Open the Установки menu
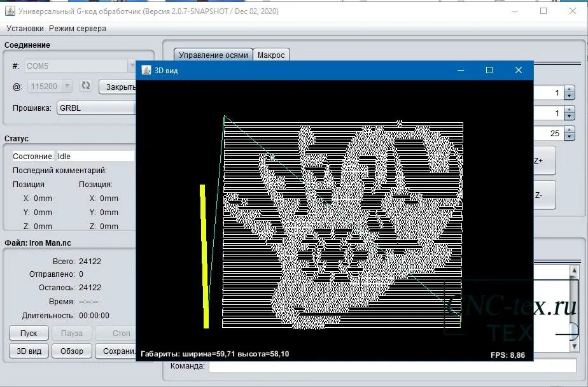The image size is (588, 387). pyautogui.click(x=25, y=29)
